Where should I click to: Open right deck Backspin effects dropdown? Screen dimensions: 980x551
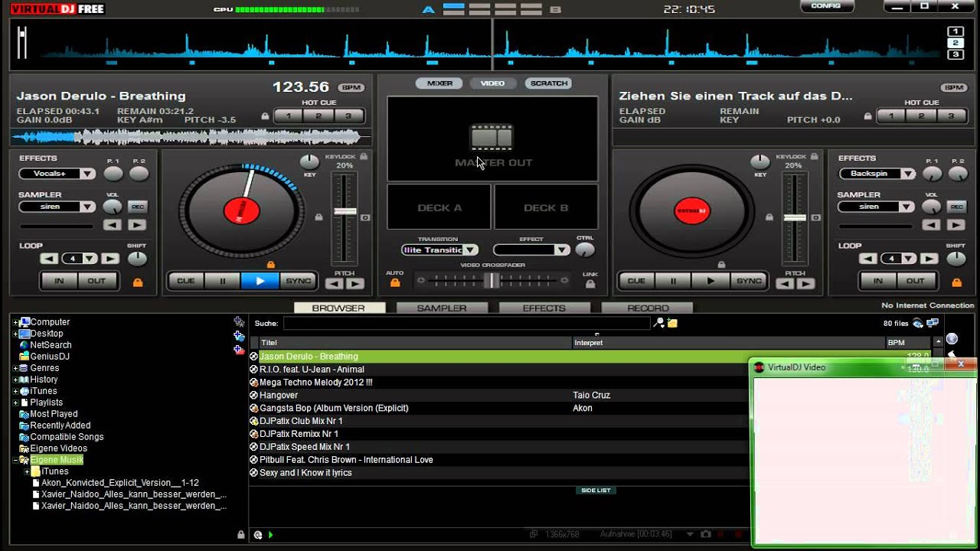pos(907,174)
